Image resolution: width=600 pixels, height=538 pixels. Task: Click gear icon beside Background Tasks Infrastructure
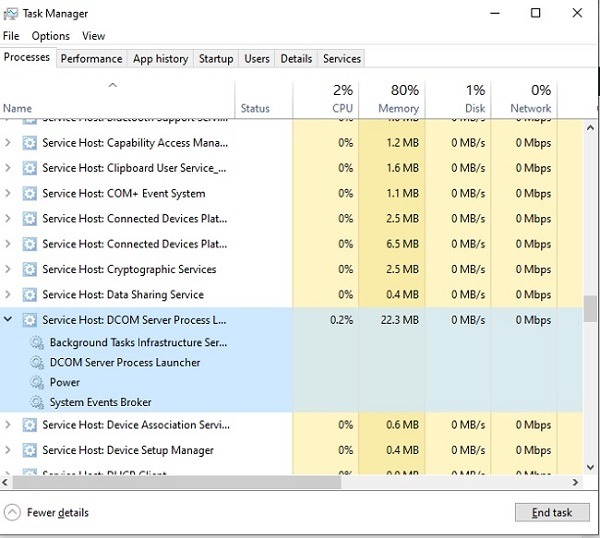tap(37, 342)
